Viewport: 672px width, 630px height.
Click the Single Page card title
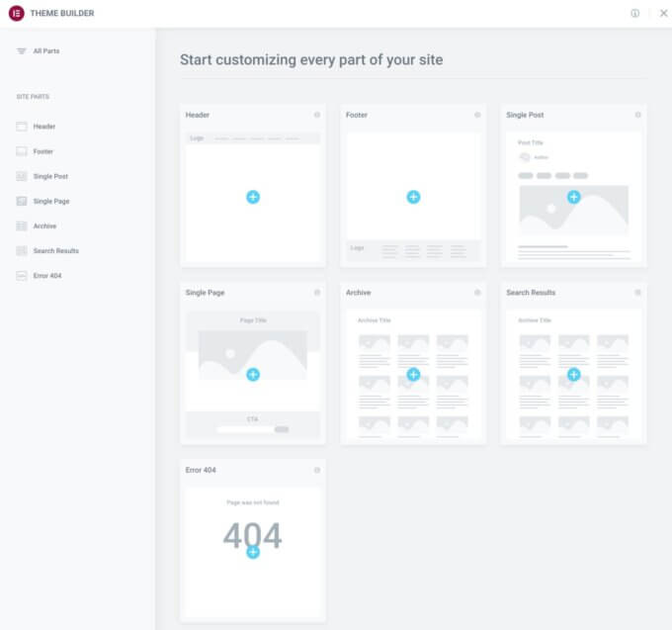205,293
